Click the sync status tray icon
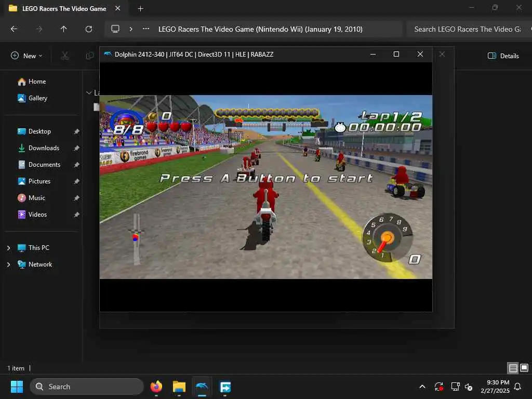 tap(438, 387)
